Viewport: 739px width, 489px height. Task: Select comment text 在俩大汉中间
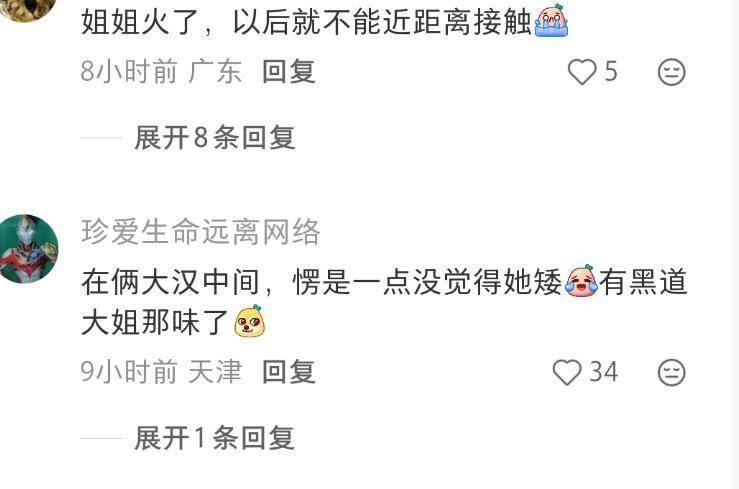tap(171, 282)
